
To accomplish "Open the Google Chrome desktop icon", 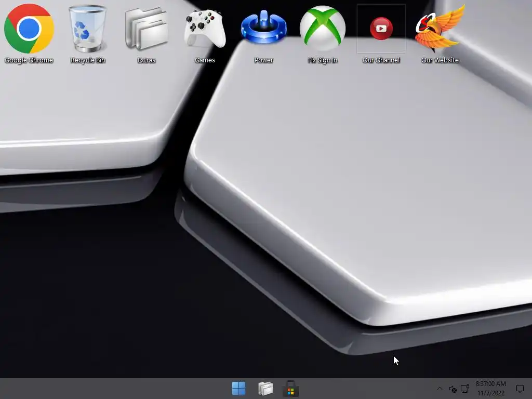I will [29, 29].
